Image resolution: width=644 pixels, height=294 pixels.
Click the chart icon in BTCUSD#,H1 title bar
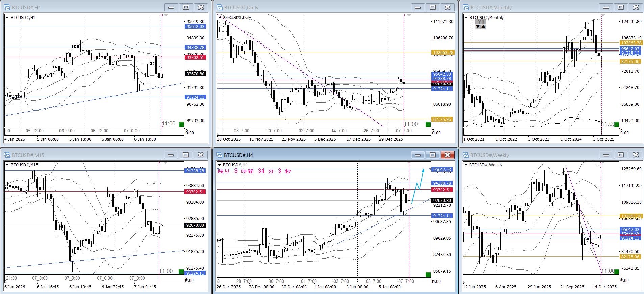pyautogui.click(x=7, y=7)
